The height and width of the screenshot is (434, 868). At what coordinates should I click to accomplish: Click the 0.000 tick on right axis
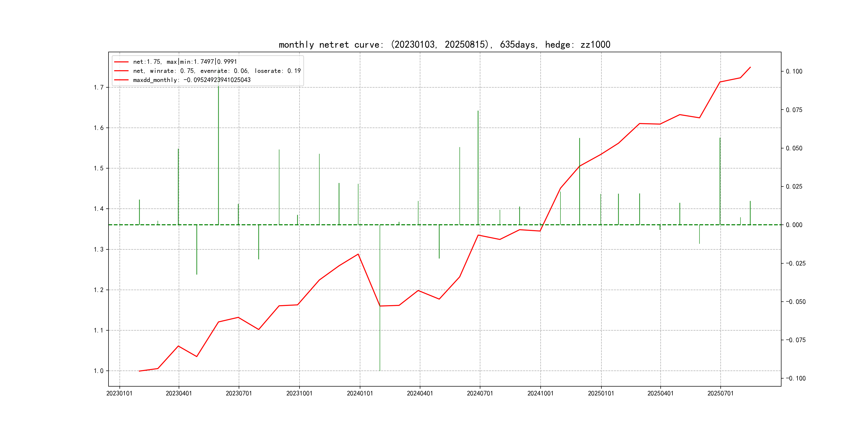794,225
